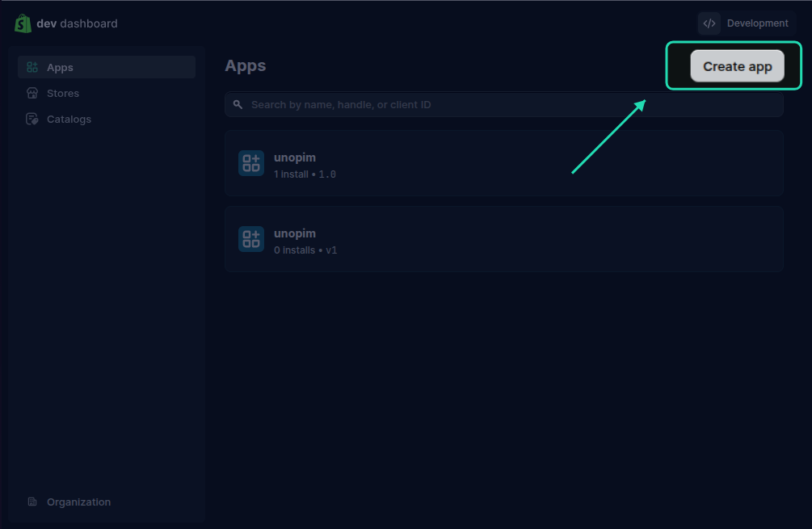812x529 pixels.
Task: Click the '0 installs • v1' text
Action: point(305,250)
